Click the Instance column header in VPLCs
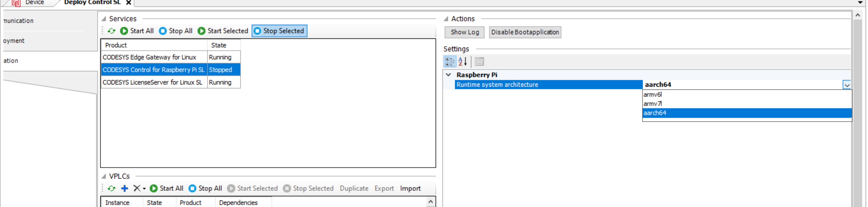This screenshot has width=868, height=207. pos(122,203)
